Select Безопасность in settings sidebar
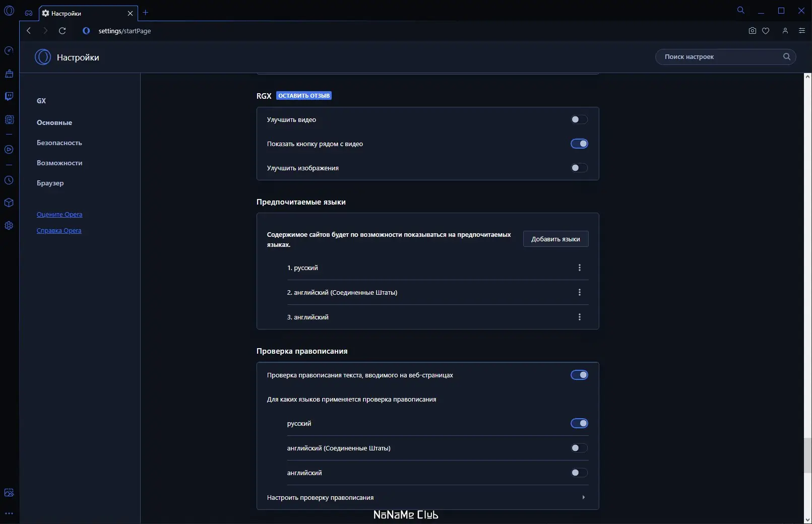Image resolution: width=812 pixels, height=524 pixels. pyautogui.click(x=59, y=143)
